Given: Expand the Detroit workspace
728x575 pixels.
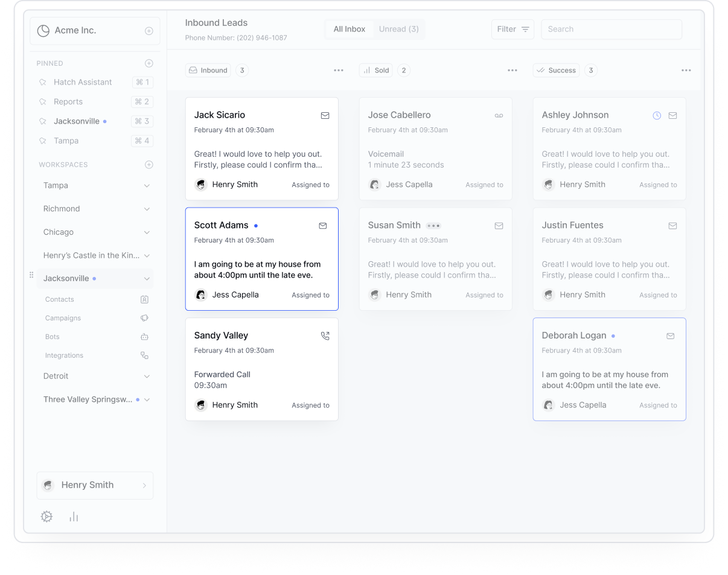Looking at the screenshot, I should point(147,376).
